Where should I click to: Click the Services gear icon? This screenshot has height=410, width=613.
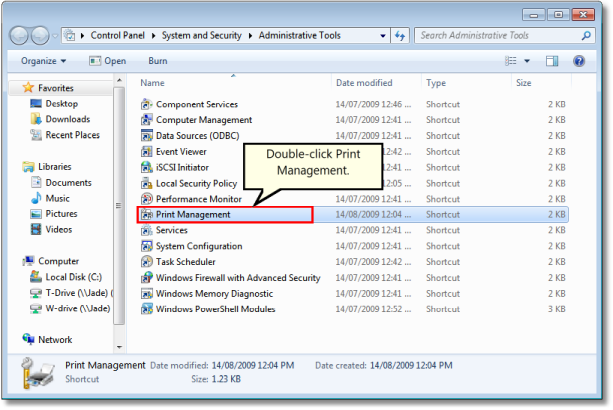tap(147, 230)
